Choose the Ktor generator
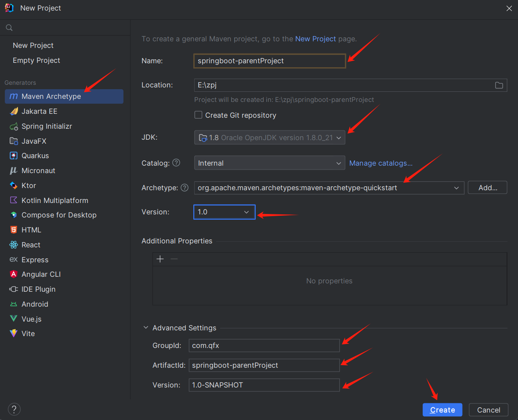 tap(64, 185)
